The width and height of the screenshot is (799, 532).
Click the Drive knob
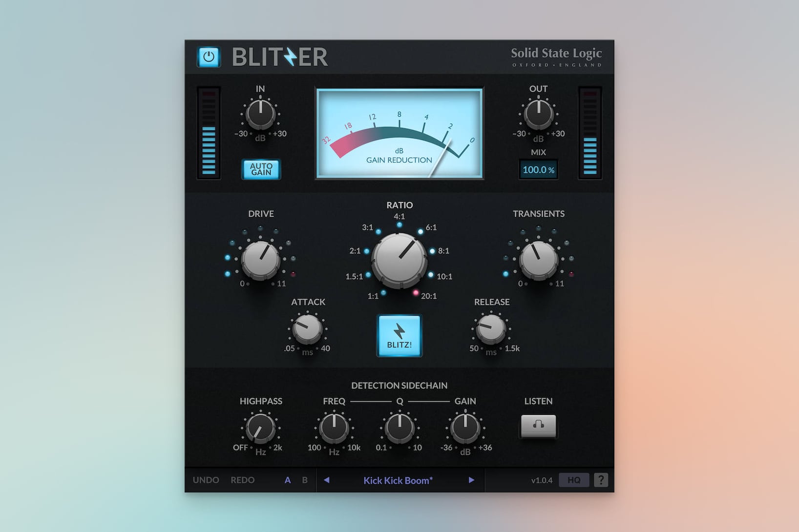coord(261,259)
